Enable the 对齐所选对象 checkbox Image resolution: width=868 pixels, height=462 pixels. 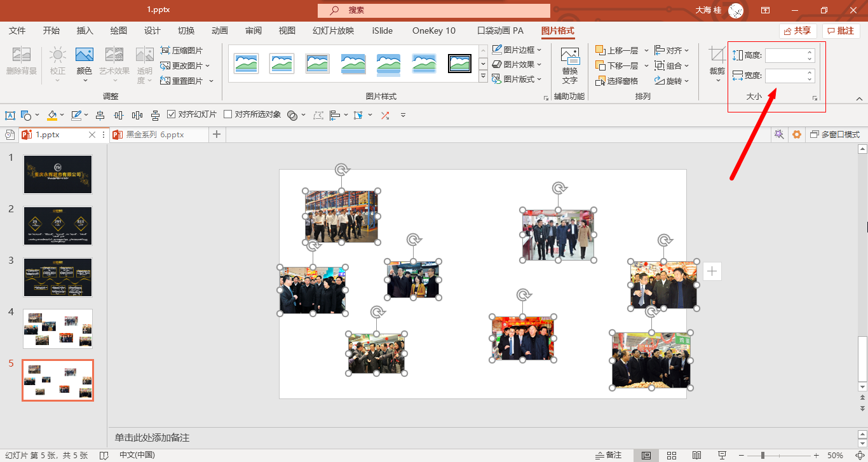pos(228,114)
